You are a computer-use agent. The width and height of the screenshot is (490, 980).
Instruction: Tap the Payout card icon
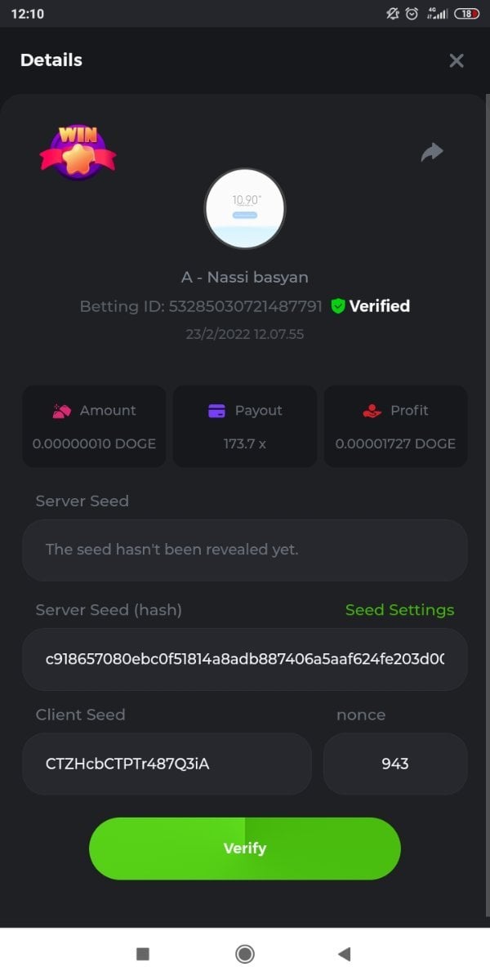216,411
